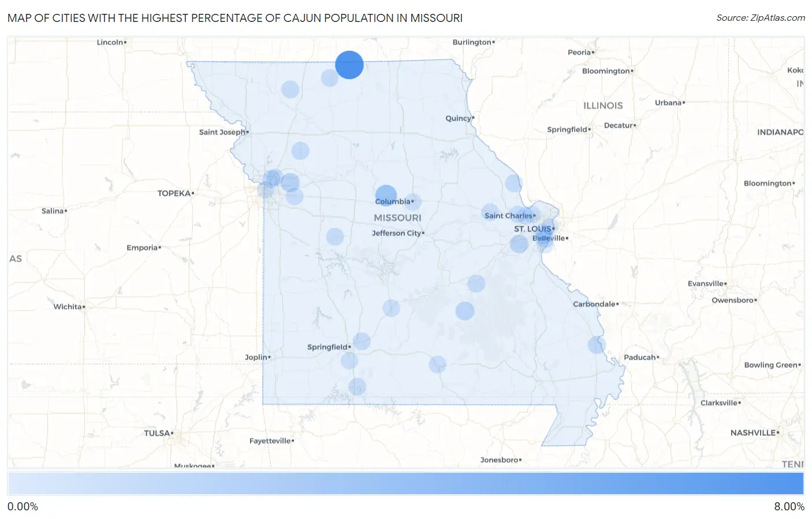
Task: Click the gradient color legend bar
Action: (405, 484)
